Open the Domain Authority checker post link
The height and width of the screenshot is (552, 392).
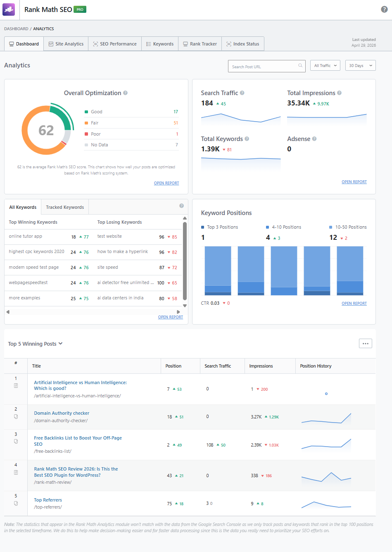pos(62,413)
